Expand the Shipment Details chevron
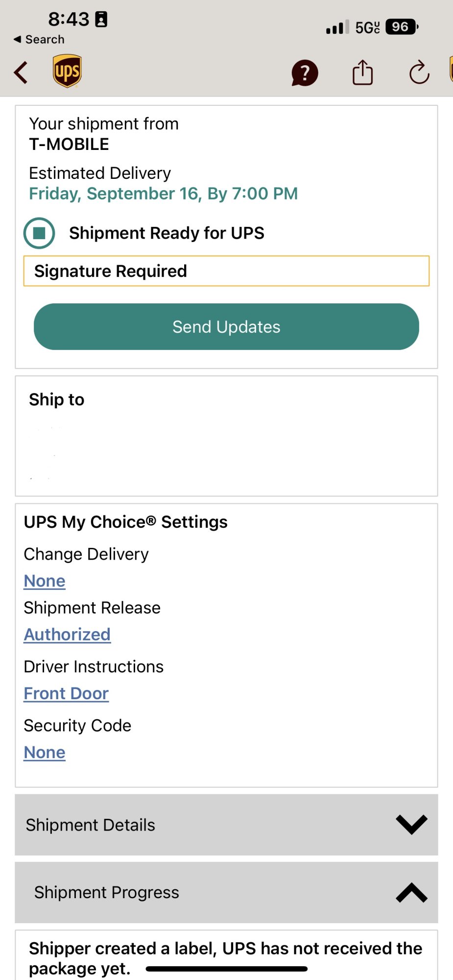Viewport: 453px width, 980px height. [411, 825]
